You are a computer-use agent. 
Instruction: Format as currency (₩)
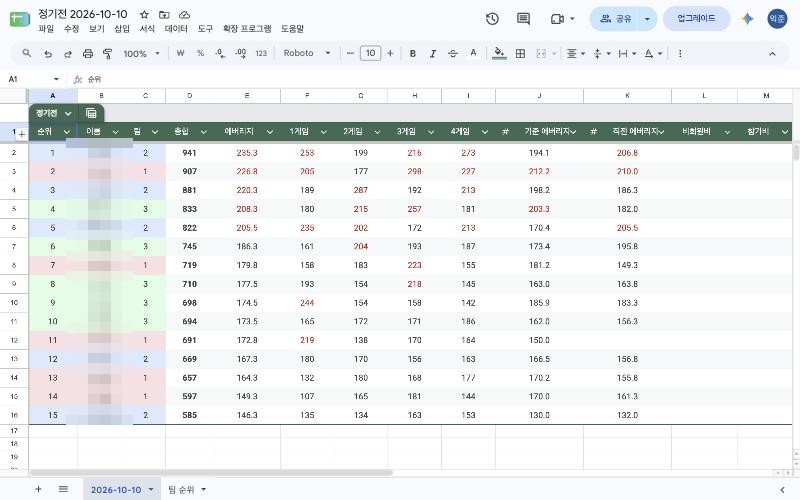click(x=180, y=53)
